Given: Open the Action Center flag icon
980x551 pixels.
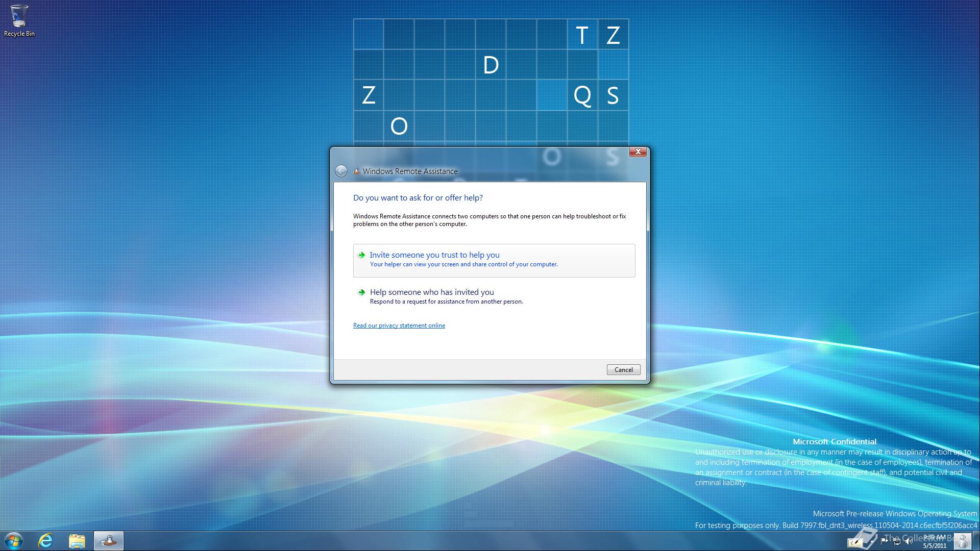Looking at the screenshot, I should [x=885, y=541].
